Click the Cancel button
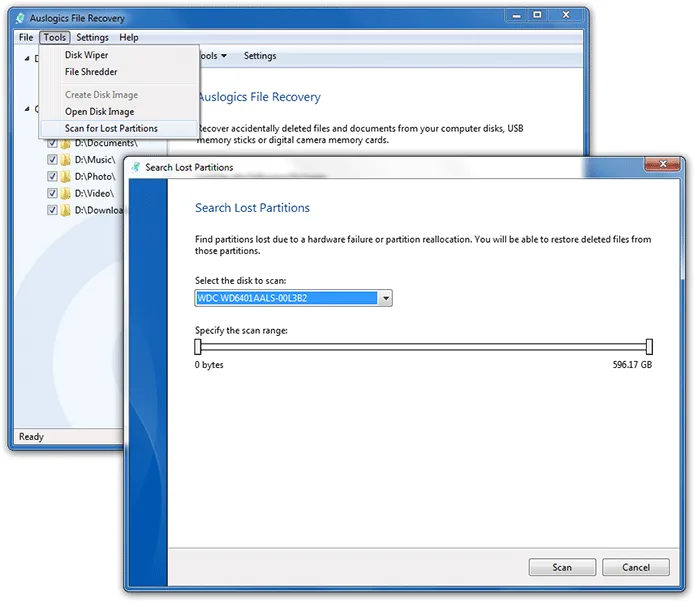This screenshot has width=695, height=602. (636, 567)
